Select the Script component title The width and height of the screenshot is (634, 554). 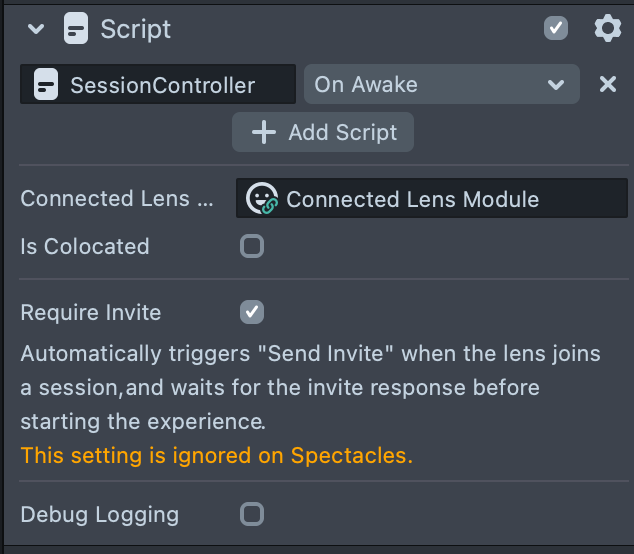pos(136,29)
